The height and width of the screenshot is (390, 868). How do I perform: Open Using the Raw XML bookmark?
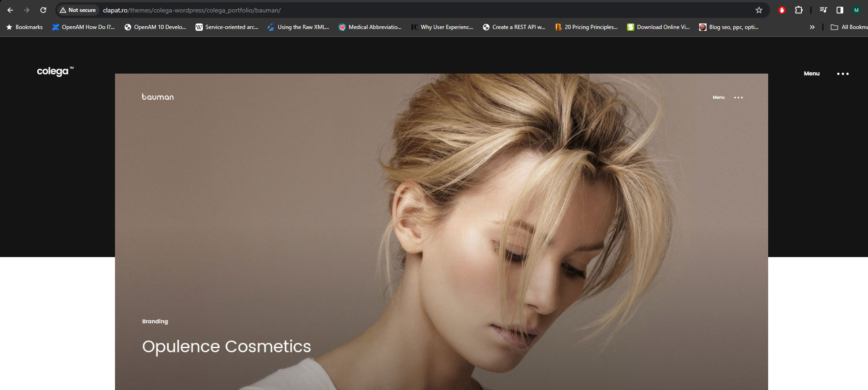[x=299, y=27]
